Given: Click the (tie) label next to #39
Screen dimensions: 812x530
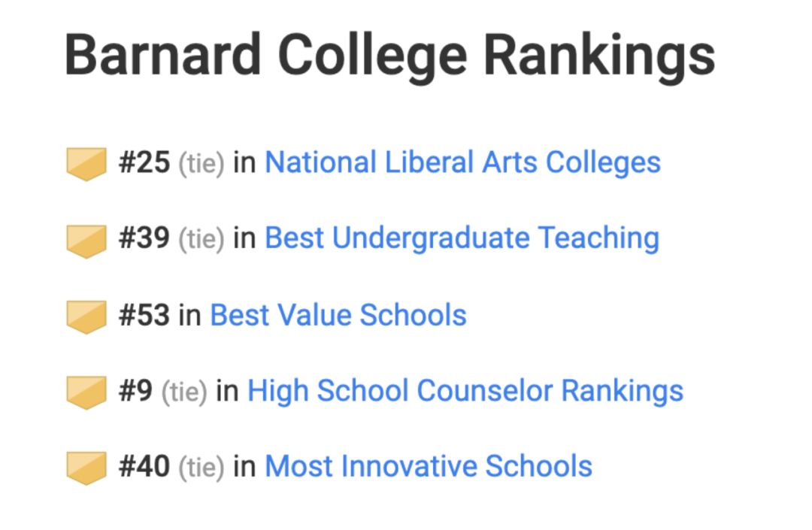Looking at the screenshot, I should click(201, 240).
